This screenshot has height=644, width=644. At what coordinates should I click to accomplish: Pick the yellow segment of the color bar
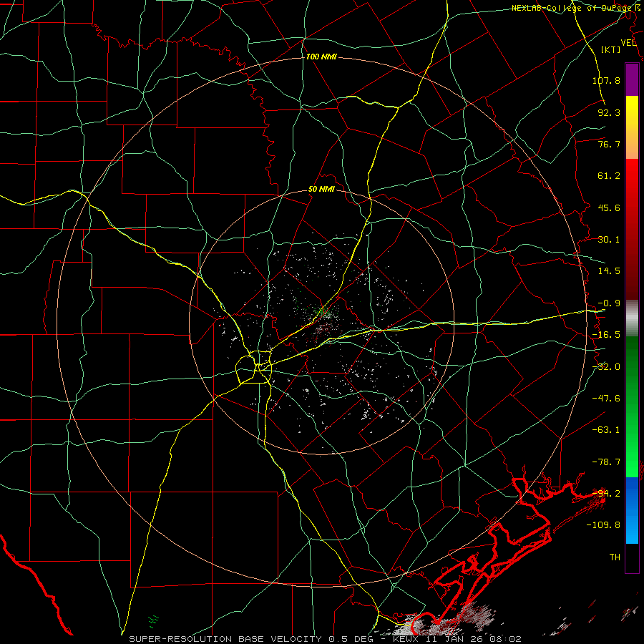click(x=632, y=110)
